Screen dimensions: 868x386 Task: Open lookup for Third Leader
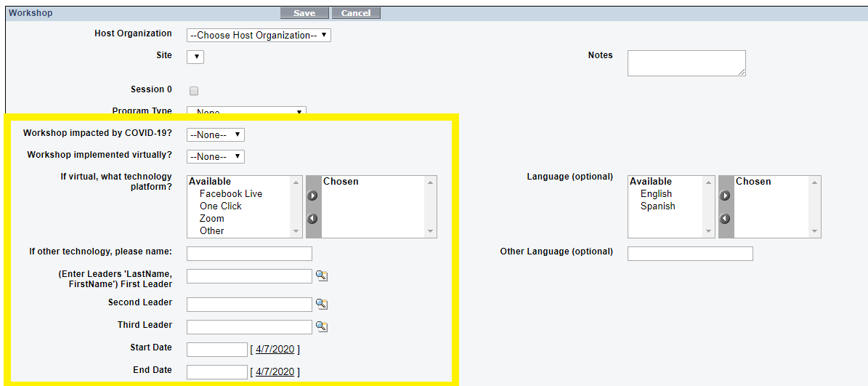pyautogui.click(x=322, y=326)
